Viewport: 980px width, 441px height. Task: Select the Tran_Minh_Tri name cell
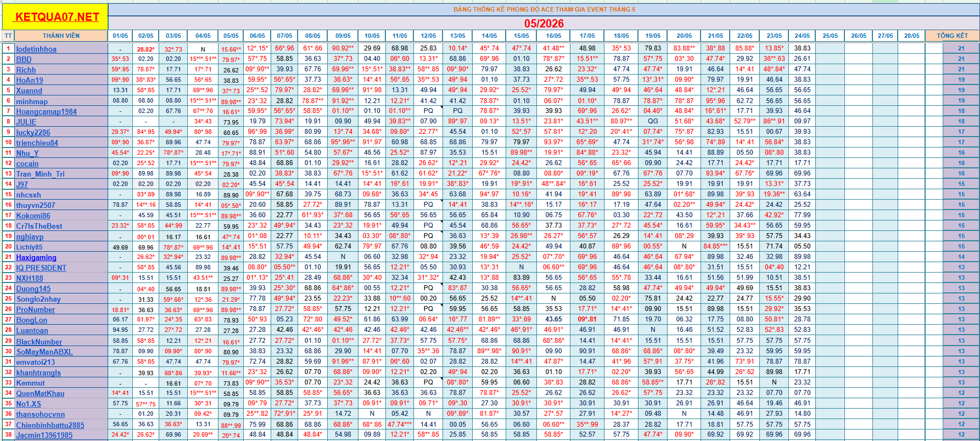(x=61, y=174)
